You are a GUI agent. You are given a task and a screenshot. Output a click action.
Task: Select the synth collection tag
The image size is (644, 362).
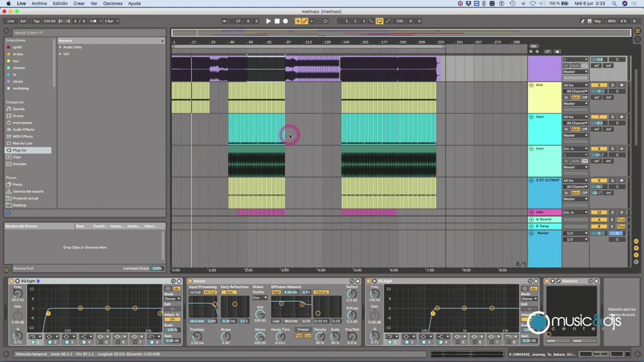17,47
